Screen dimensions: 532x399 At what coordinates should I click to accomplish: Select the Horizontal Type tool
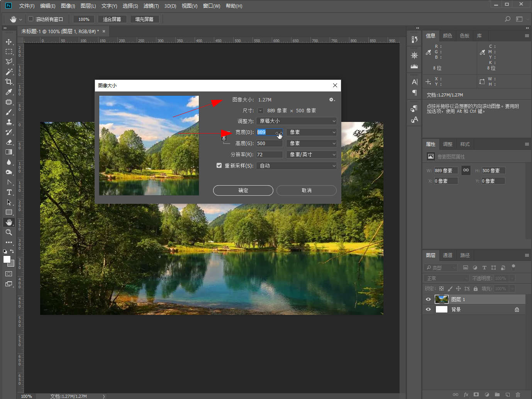(9, 192)
